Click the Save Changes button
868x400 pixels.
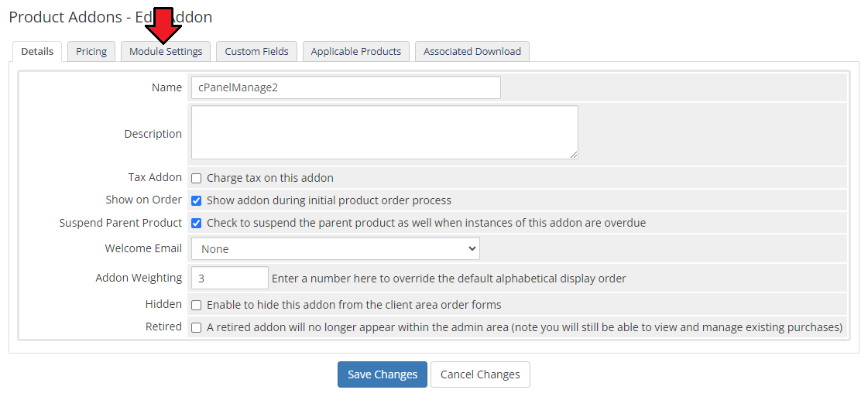383,374
